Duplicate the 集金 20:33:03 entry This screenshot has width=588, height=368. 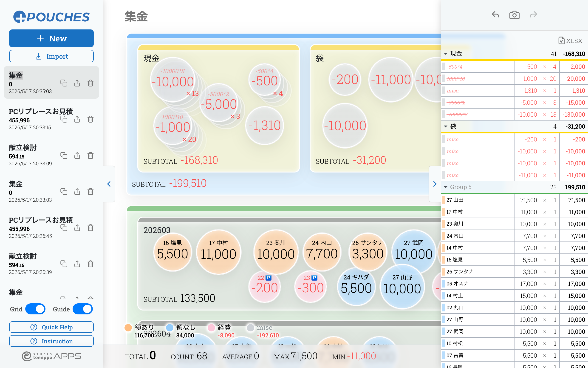[64, 192]
